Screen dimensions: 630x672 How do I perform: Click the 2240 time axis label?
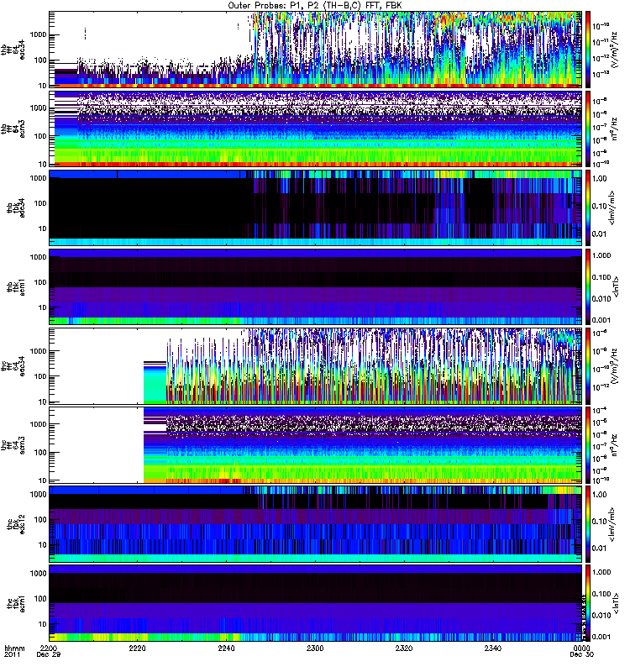226,648
